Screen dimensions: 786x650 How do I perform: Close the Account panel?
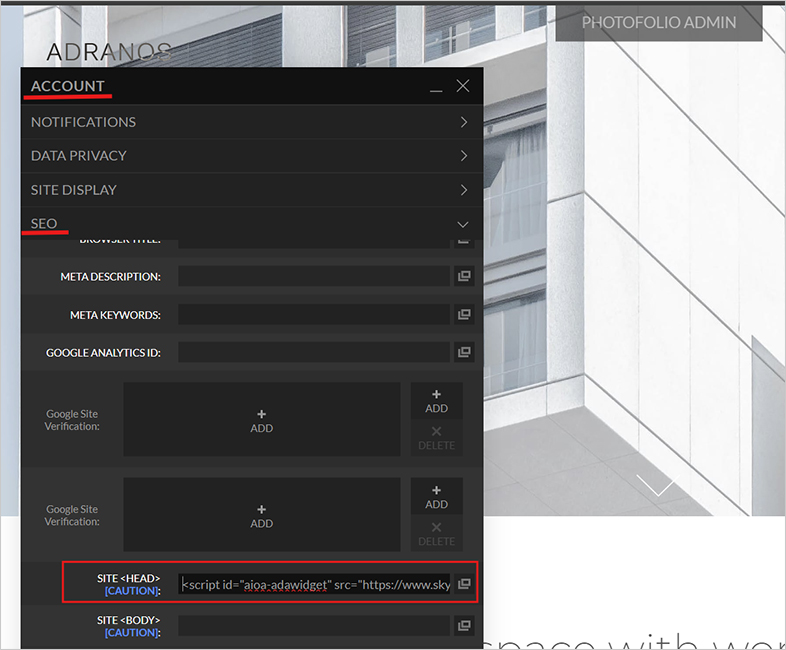coord(463,86)
